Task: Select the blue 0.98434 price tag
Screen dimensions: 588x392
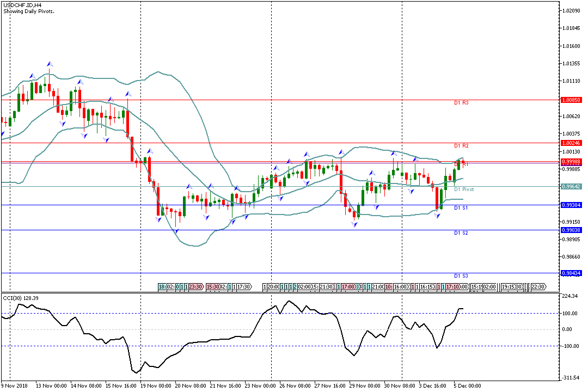Action: 571,273
